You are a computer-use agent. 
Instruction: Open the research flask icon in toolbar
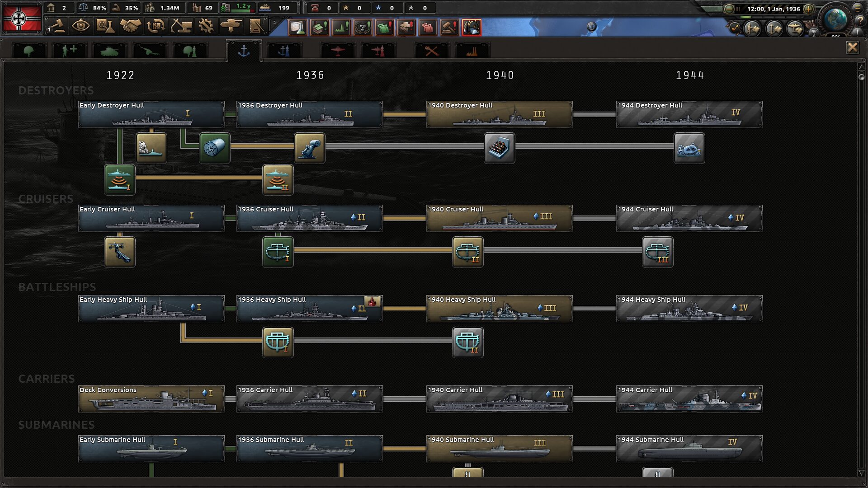click(x=105, y=26)
